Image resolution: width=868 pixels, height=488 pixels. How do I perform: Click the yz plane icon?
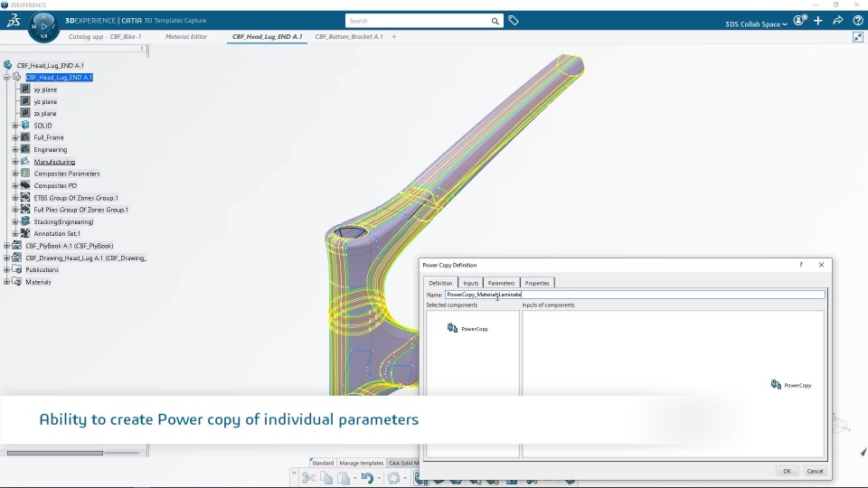point(25,101)
